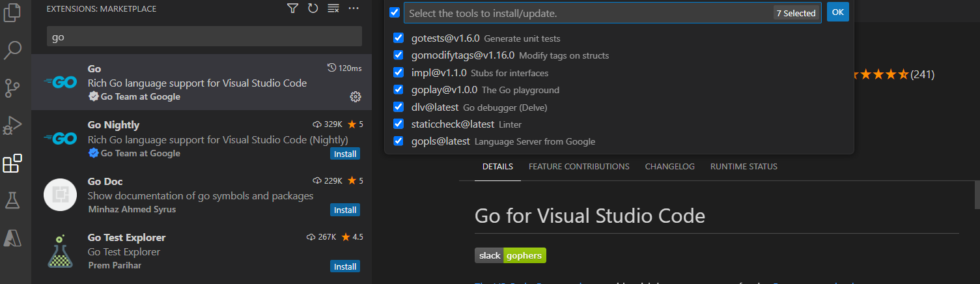The height and width of the screenshot is (284, 980).
Task: Uncheck the gotests@v1.6.0 tool
Action: pyautogui.click(x=399, y=38)
